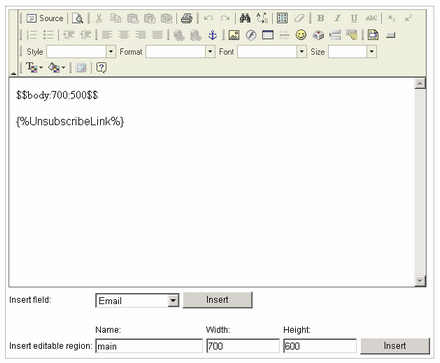Insert a smiley face

(x=301, y=35)
